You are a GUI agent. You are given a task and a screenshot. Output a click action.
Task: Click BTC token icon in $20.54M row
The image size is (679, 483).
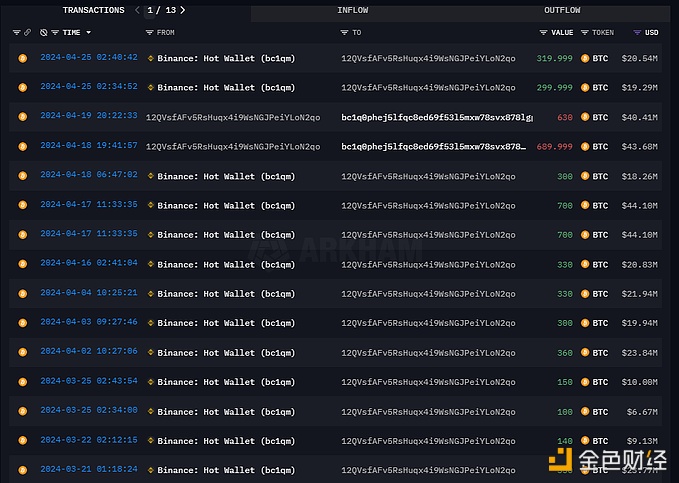[585, 58]
